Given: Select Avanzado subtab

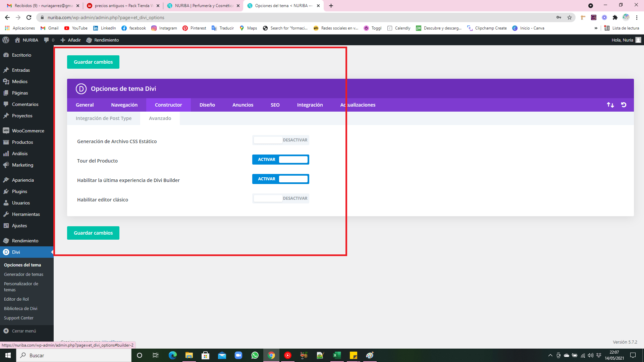Looking at the screenshot, I should [160, 118].
